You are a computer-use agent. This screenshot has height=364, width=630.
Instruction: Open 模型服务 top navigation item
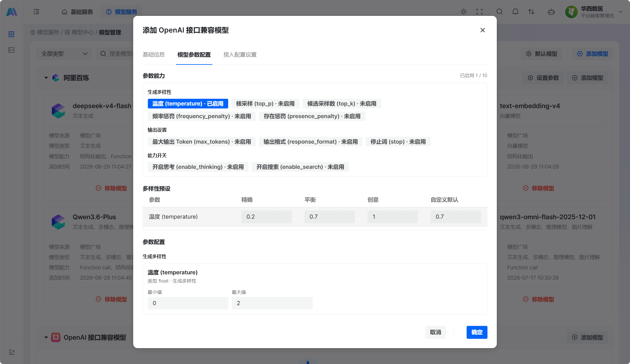point(122,12)
